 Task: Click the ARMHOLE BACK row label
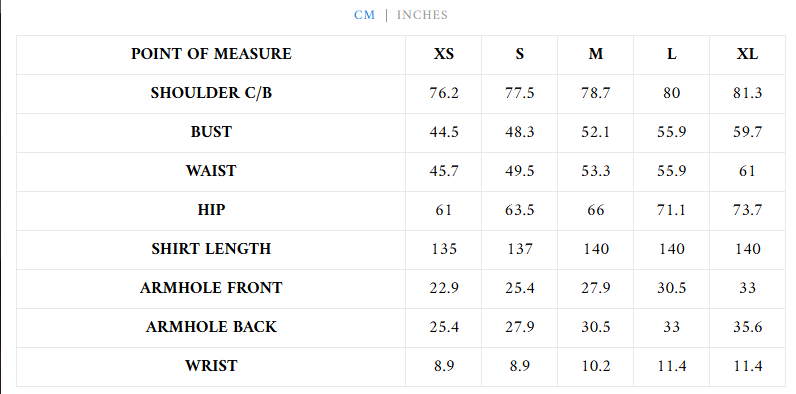click(x=211, y=326)
